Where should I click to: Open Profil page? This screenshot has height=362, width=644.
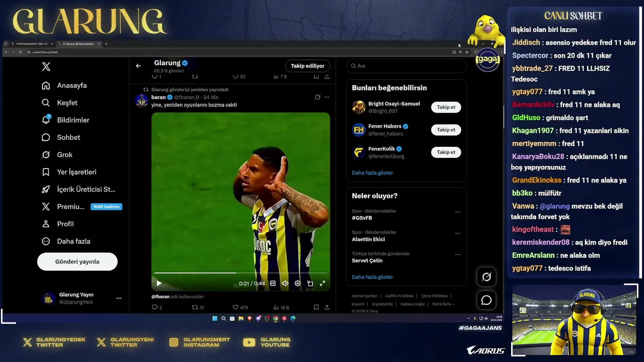click(58, 224)
